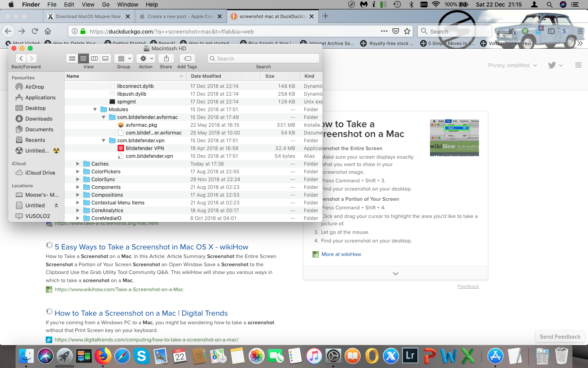Save page to Pocket
Viewport: 588px width, 368px height.
coord(396,31)
